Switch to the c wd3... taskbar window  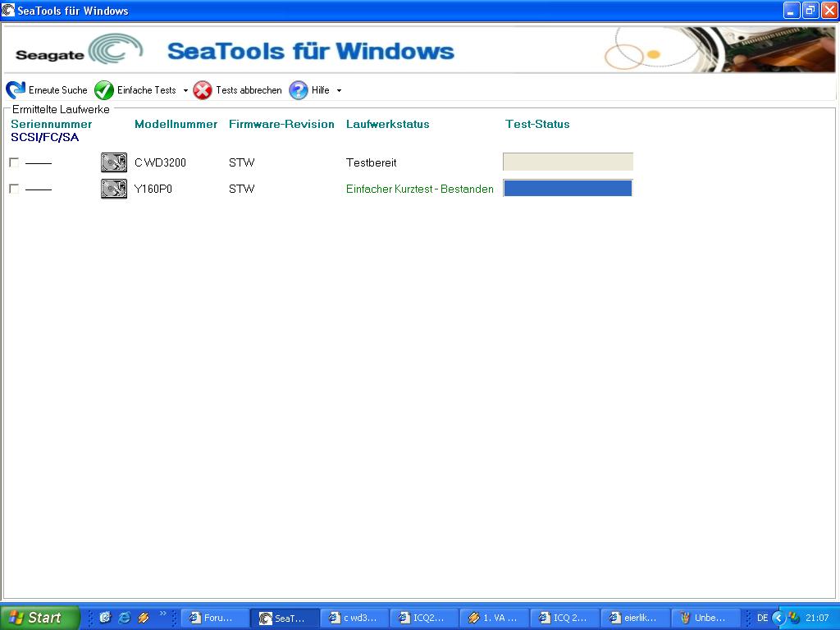354,618
